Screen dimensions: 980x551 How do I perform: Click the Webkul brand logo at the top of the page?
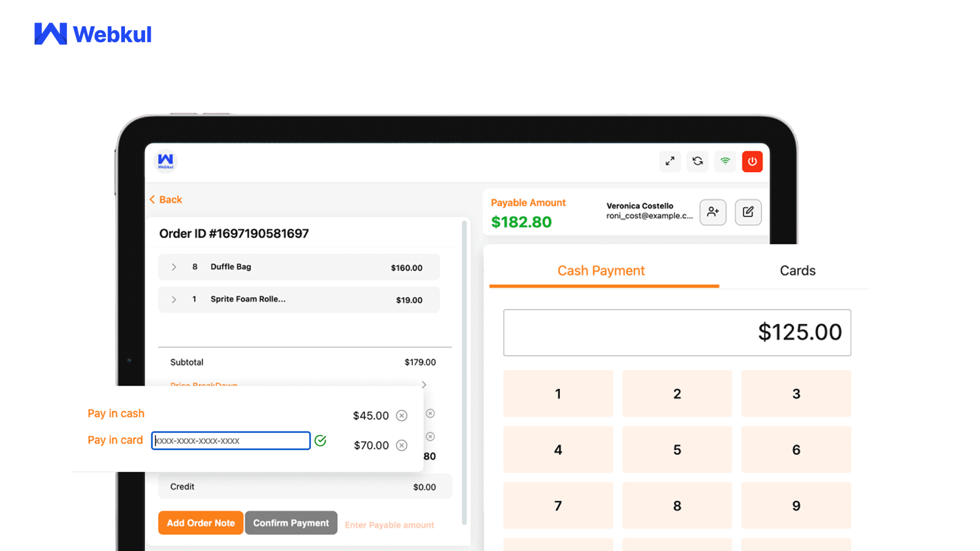coord(93,34)
